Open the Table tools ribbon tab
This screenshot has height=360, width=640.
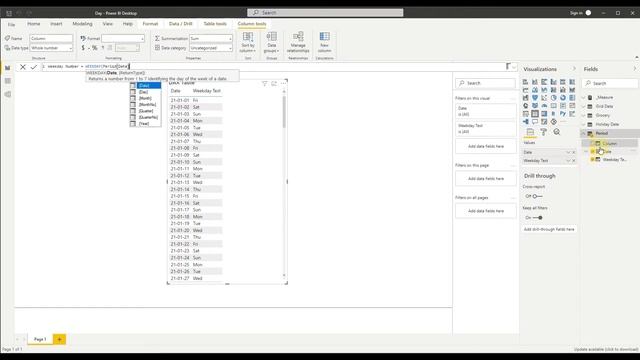point(215,24)
